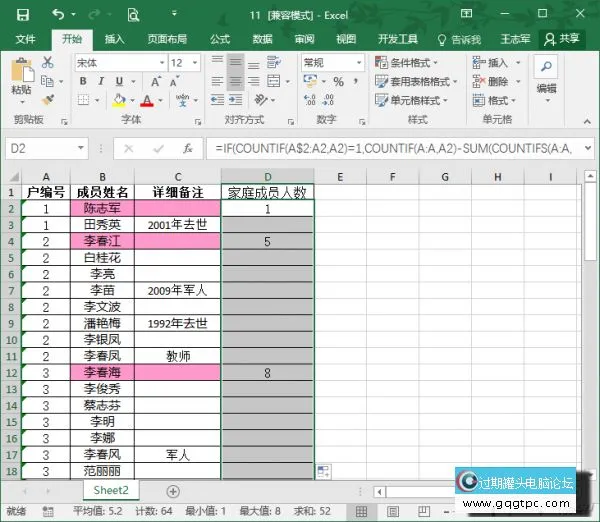
Task: Open the font name dropdown showing 宋体
Action: [x=117, y=62]
